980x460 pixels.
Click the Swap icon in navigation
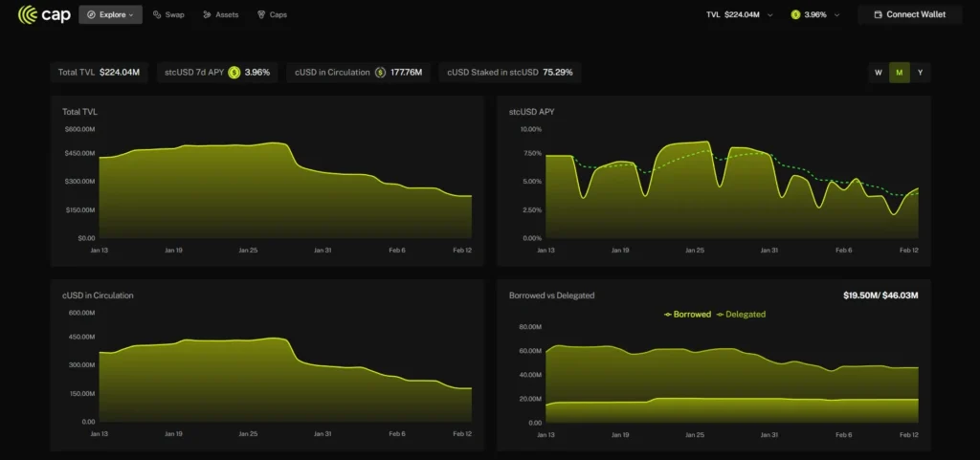[x=157, y=15]
